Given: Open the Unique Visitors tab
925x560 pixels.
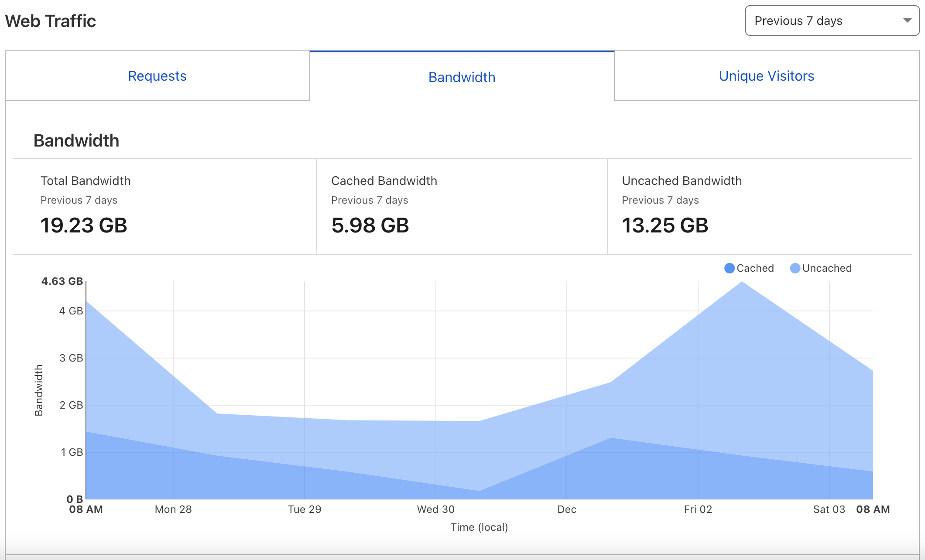Looking at the screenshot, I should 766,76.
